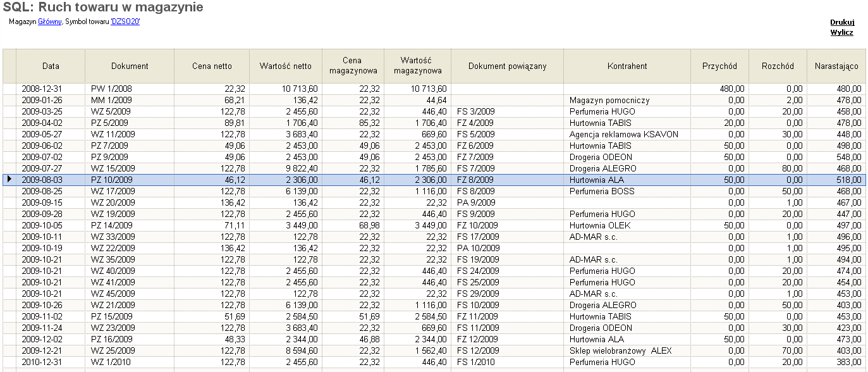
Task: Select the WZ 11/2009 document cell
Action: pos(130,134)
